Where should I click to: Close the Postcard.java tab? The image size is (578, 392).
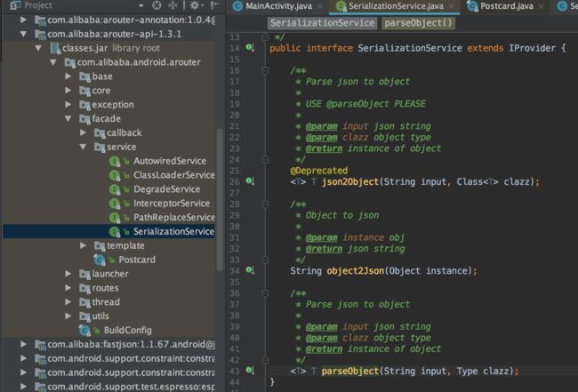click(542, 6)
